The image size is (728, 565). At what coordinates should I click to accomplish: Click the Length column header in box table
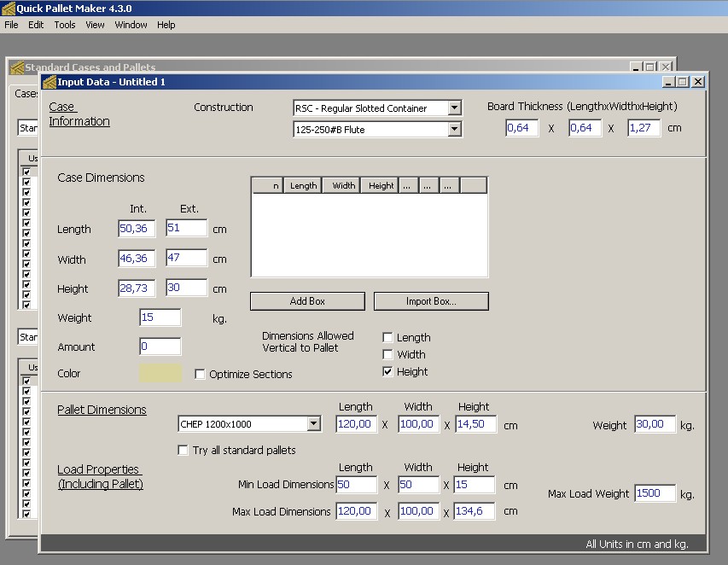click(x=303, y=186)
